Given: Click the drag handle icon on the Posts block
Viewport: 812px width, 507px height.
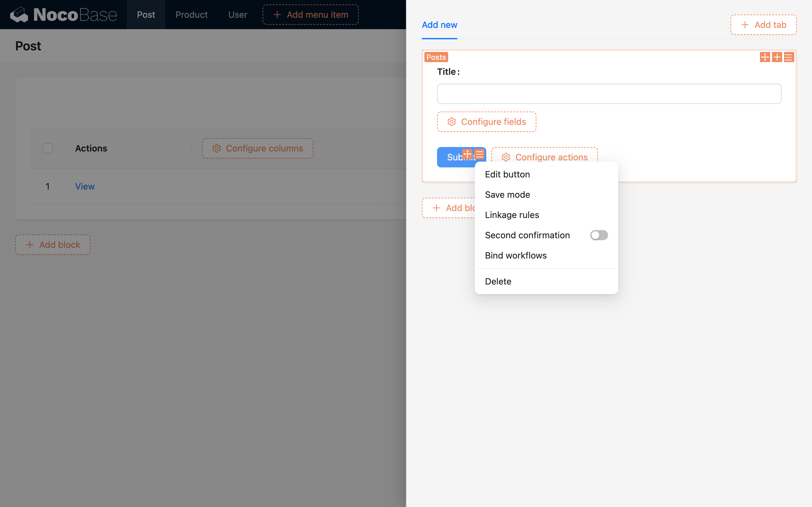Looking at the screenshot, I should click(x=765, y=57).
